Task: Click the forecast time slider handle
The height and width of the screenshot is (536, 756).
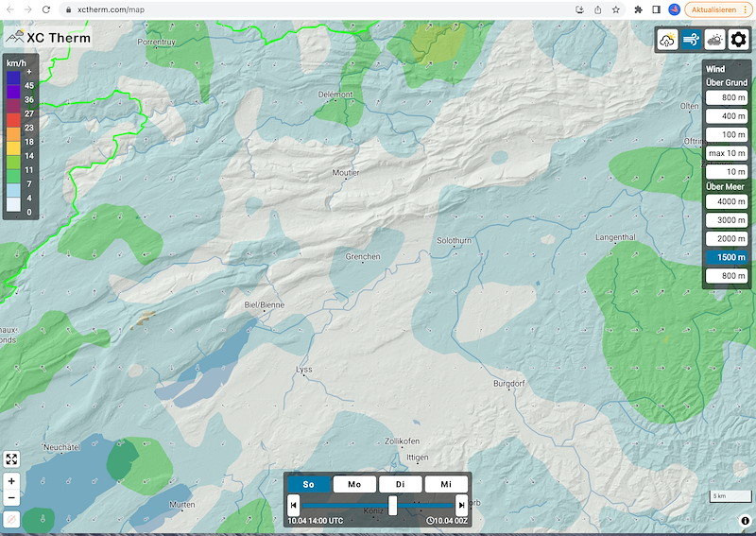Action: [392, 506]
